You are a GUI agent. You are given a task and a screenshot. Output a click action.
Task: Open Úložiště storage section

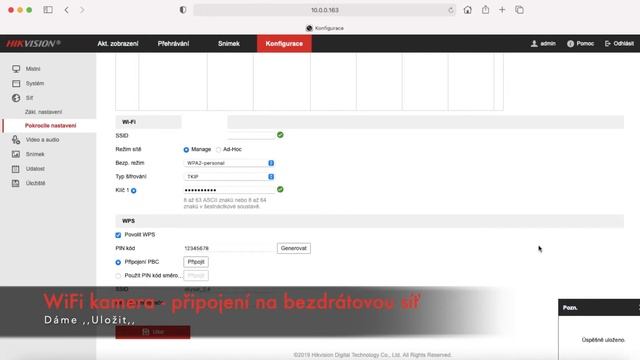tap(35, 183)
